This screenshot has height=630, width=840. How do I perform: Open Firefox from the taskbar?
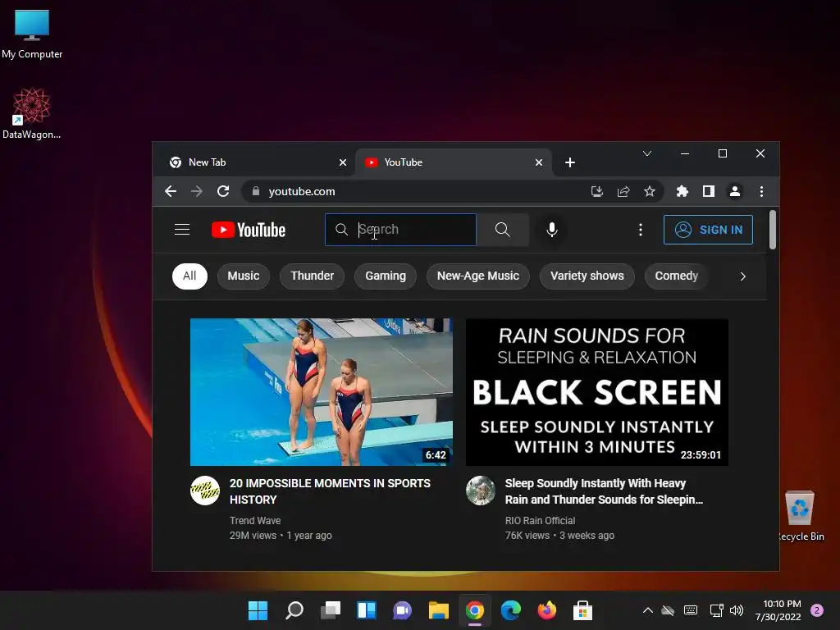point(546,610)
